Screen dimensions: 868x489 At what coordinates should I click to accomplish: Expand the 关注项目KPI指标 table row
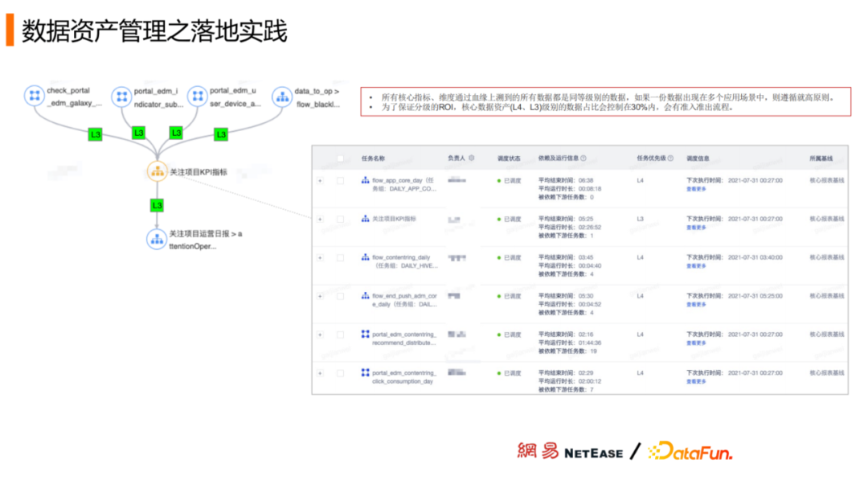click(x=320, y=220)
